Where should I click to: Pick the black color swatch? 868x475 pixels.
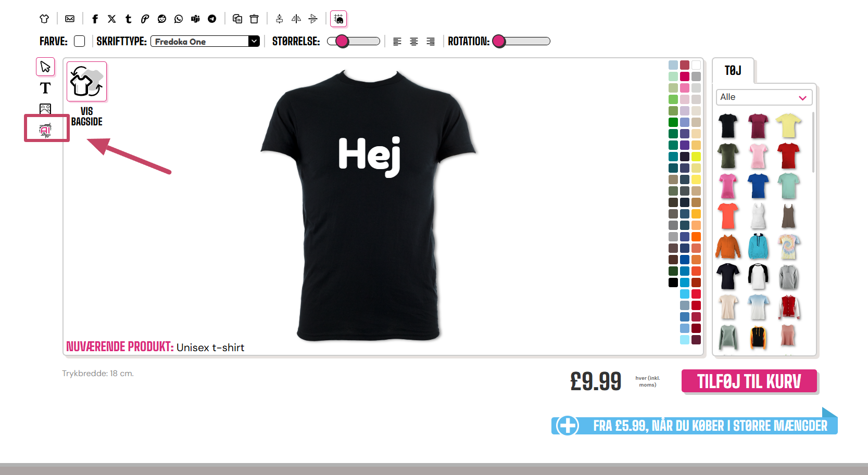673,283
